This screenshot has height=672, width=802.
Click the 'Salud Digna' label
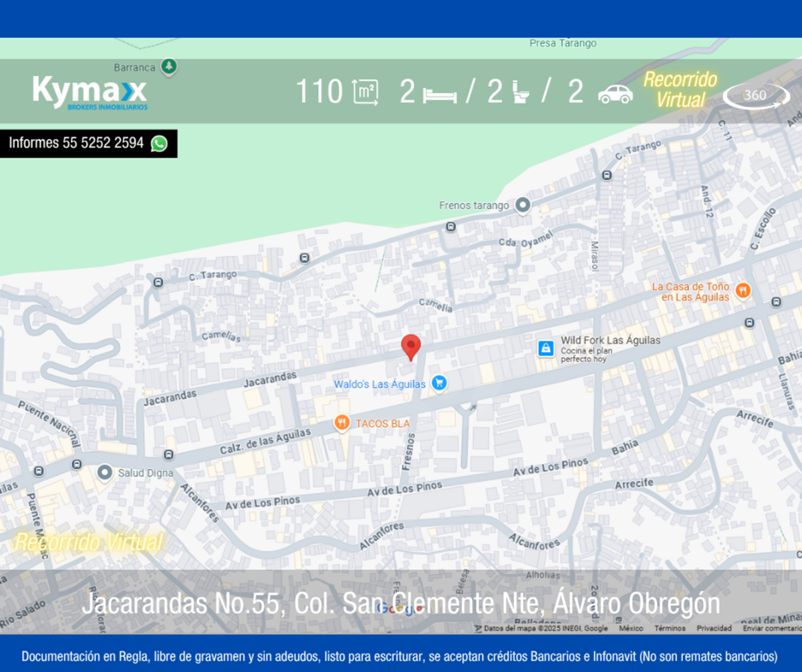tap(146, 473)
